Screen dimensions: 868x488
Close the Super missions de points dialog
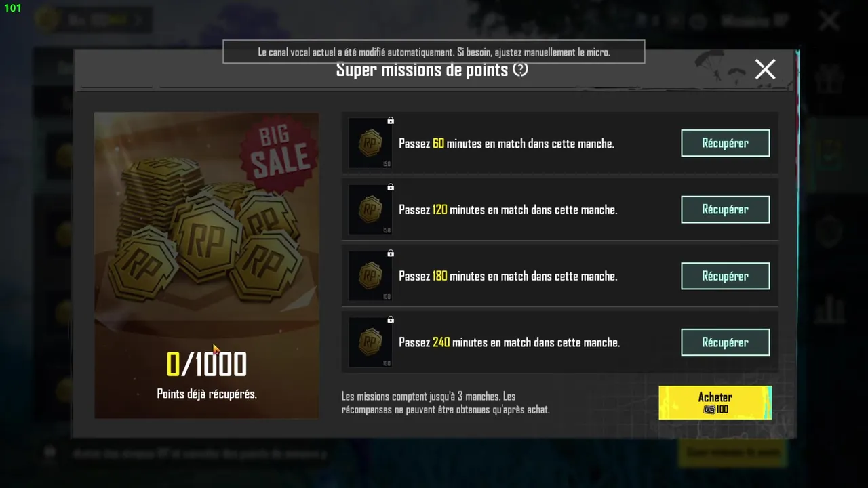[765, 69]
